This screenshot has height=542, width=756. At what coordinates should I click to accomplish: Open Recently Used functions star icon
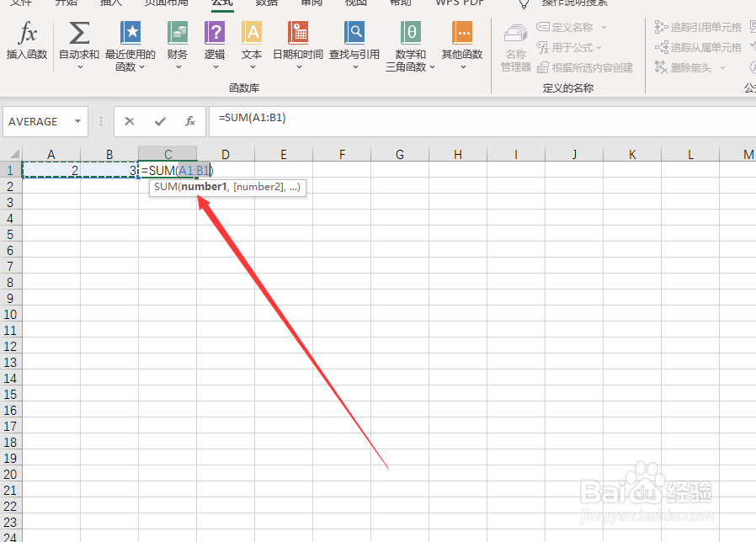pos(130,33)
